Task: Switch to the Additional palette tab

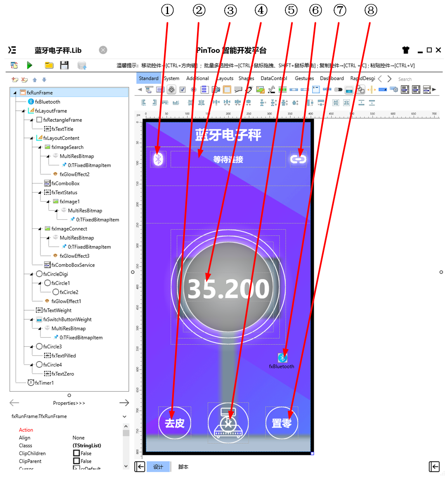Action: coord(197,78)
